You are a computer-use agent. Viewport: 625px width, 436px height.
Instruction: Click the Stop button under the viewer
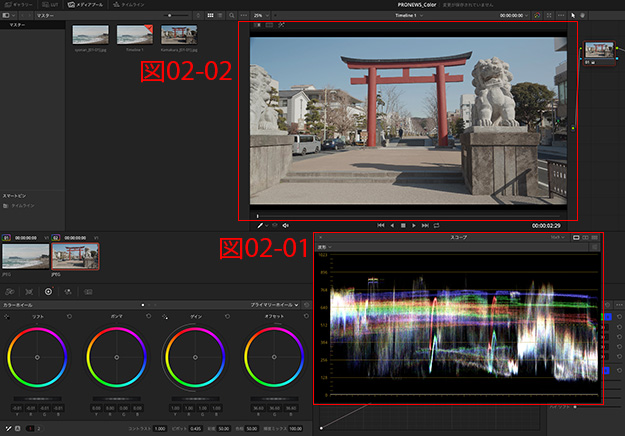coord(403,225)
